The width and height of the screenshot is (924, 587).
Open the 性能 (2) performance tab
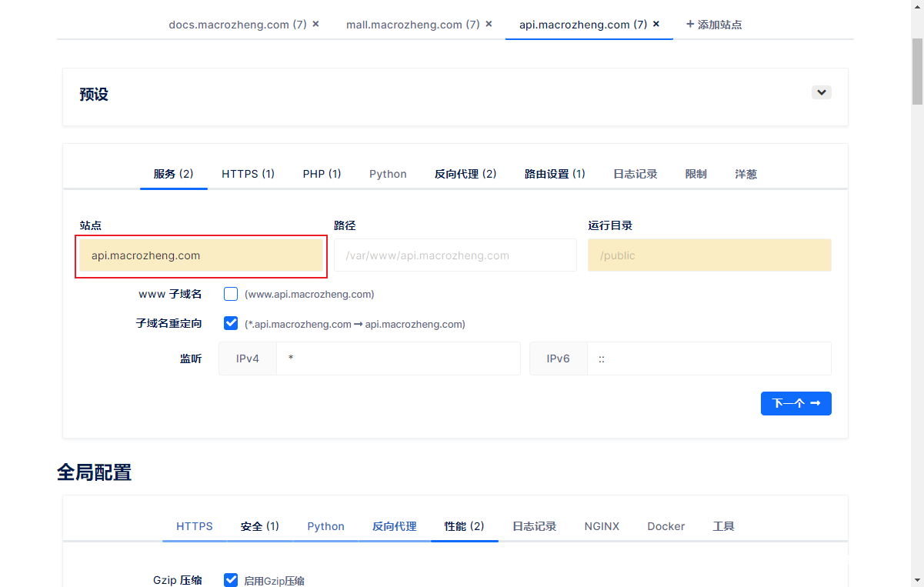pyautogui.click(x=464, y=526)
